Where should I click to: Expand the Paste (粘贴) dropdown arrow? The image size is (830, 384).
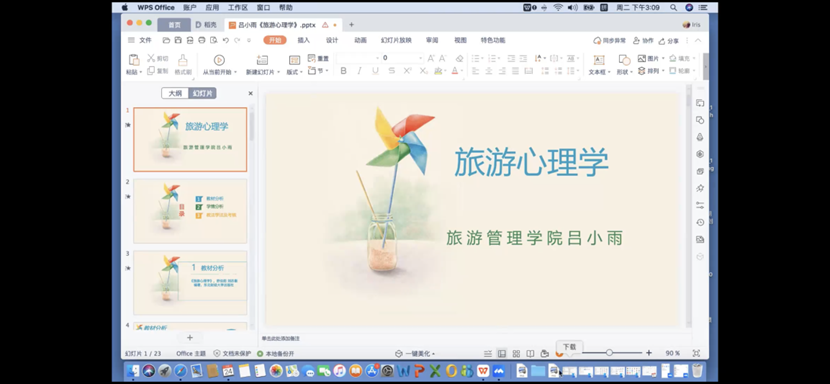click(141, 72)
